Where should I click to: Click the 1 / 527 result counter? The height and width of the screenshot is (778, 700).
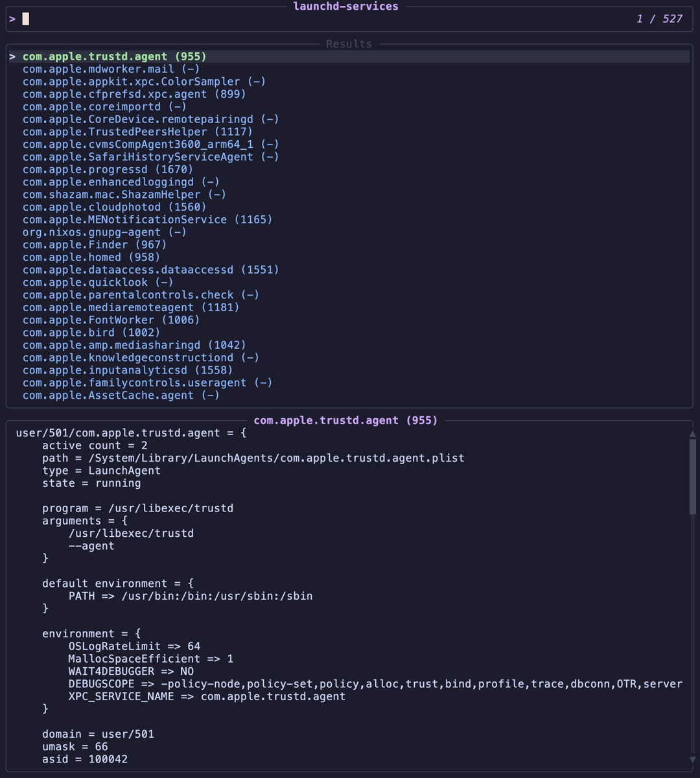[x=659, y=19]
